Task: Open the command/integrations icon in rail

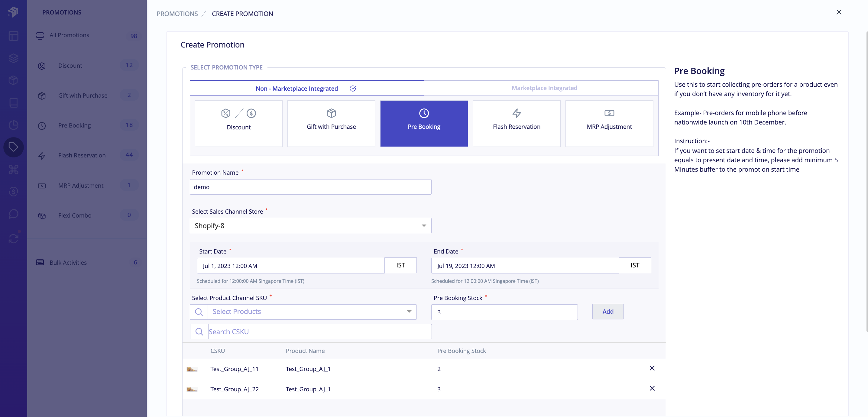Action: (x=13, y=170)
